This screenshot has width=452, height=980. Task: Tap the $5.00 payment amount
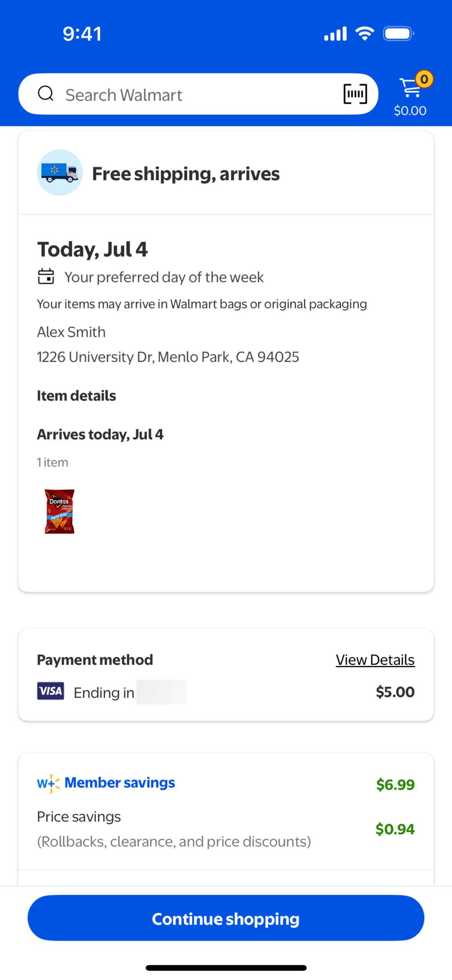point(395,692)
